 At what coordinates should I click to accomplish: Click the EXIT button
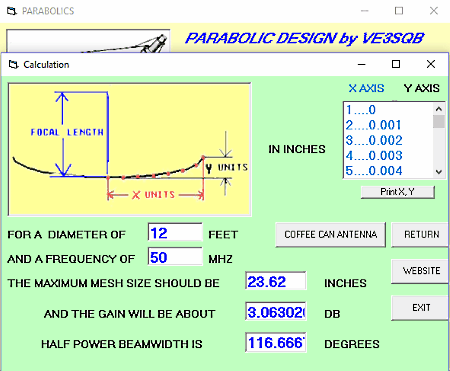coord(420,308)
